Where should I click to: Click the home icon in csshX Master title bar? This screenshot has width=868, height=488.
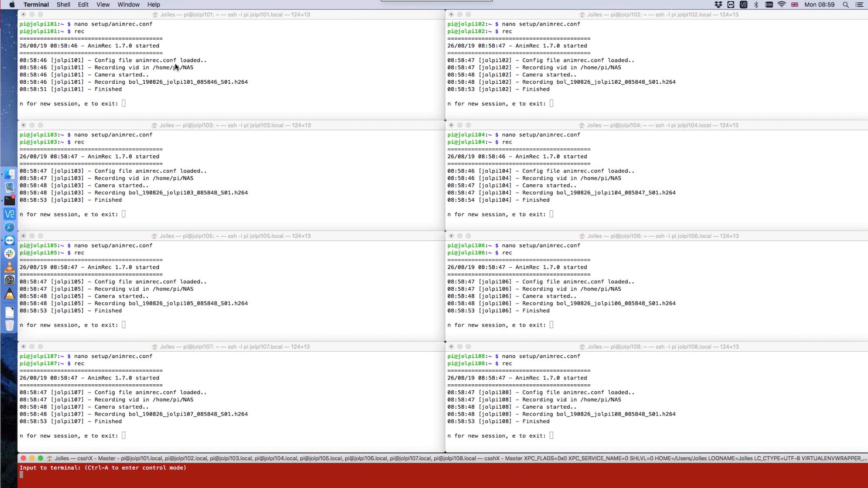coord(49,459)
